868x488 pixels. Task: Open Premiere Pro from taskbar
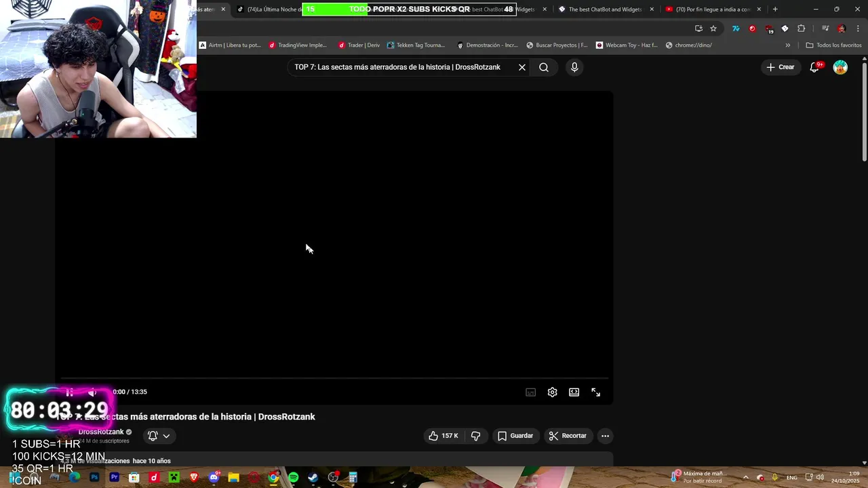click(x=114, y=477)
